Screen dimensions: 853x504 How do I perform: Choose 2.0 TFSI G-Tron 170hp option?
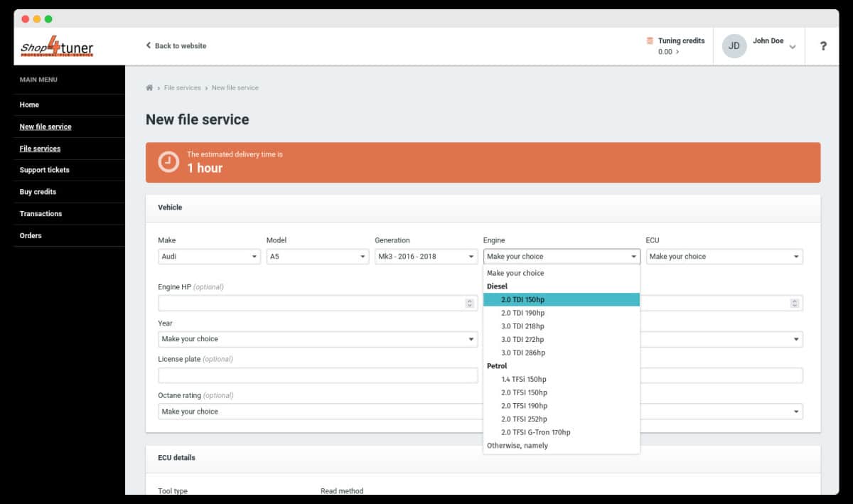[x=535, y=432]
